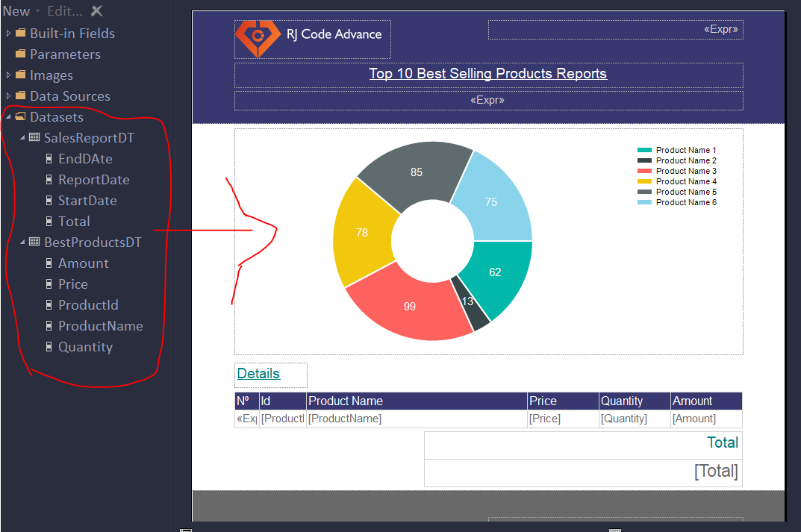The height and width of the screenshot is (532, 801).
Task: Click the Top 10 Best Selling Products Reports title
Action: coord(488,74)
